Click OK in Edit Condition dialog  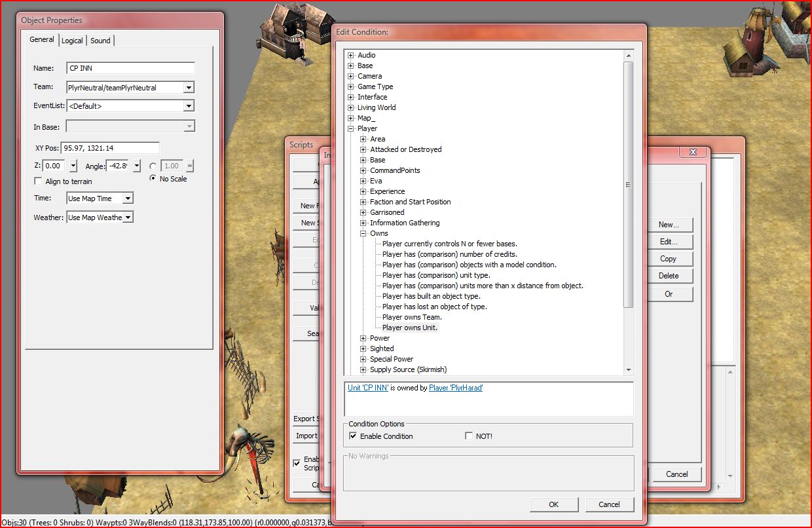coord(553,504)
